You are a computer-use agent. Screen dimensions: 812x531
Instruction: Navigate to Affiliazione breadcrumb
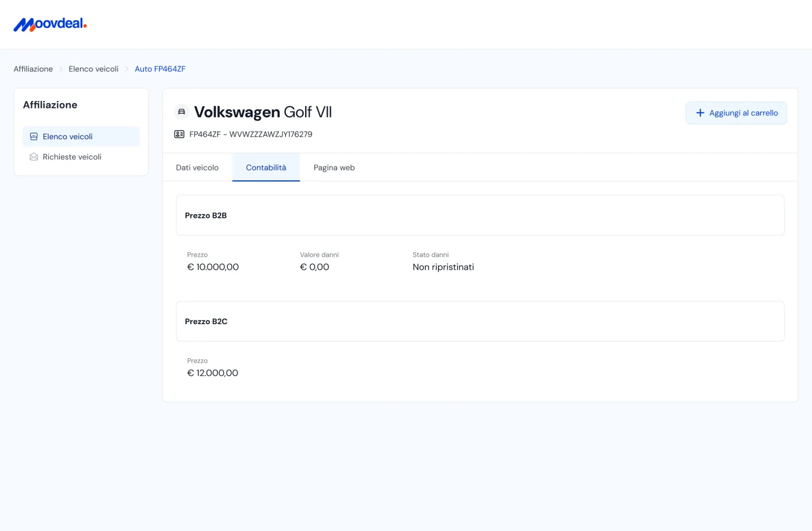(x=33, y=69)
